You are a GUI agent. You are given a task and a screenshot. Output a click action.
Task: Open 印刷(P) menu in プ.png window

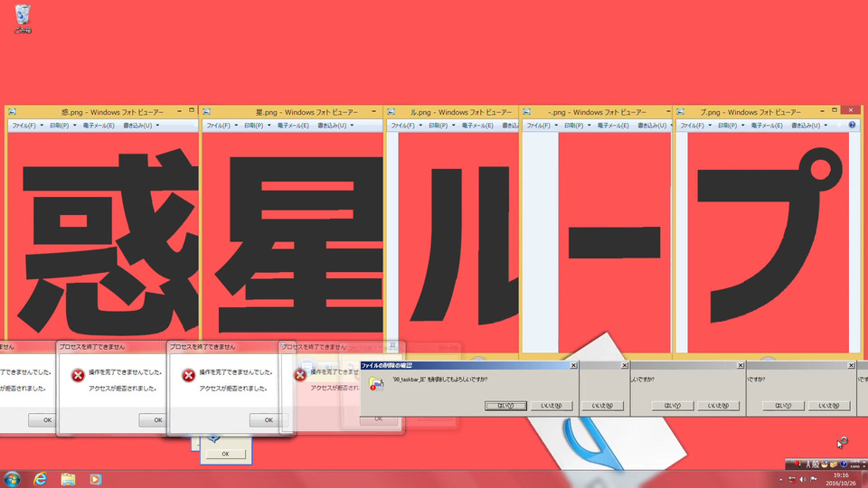(731, 126)
